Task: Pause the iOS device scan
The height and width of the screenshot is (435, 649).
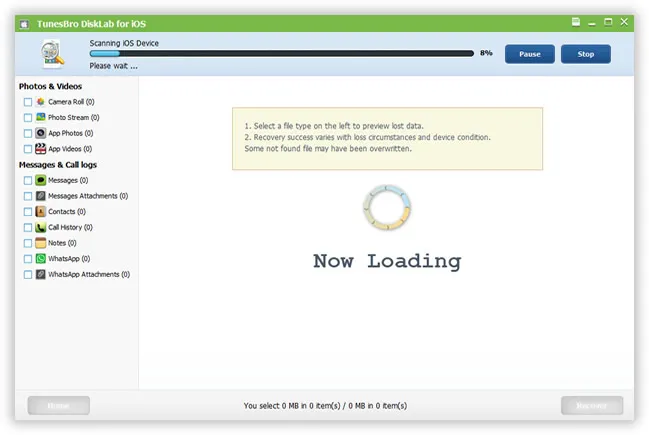Action: pyautogui.click(x=529, y=54)
